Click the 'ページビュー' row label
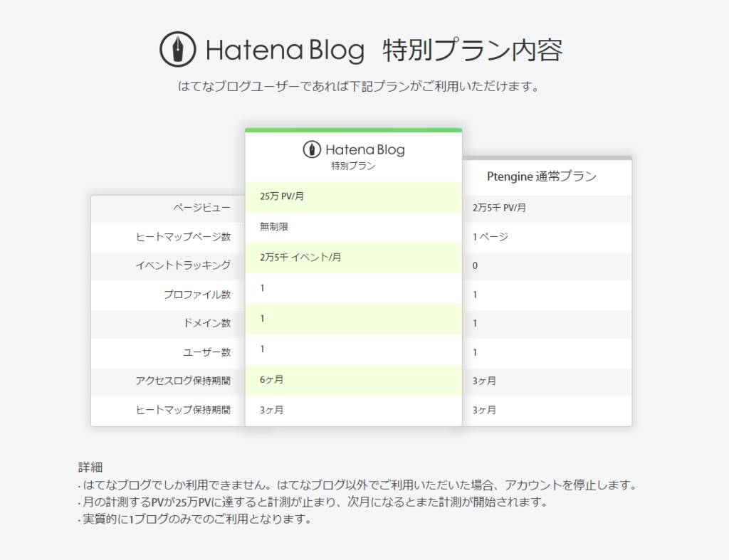Screen dimensions: 729x560 click(201, 208)
